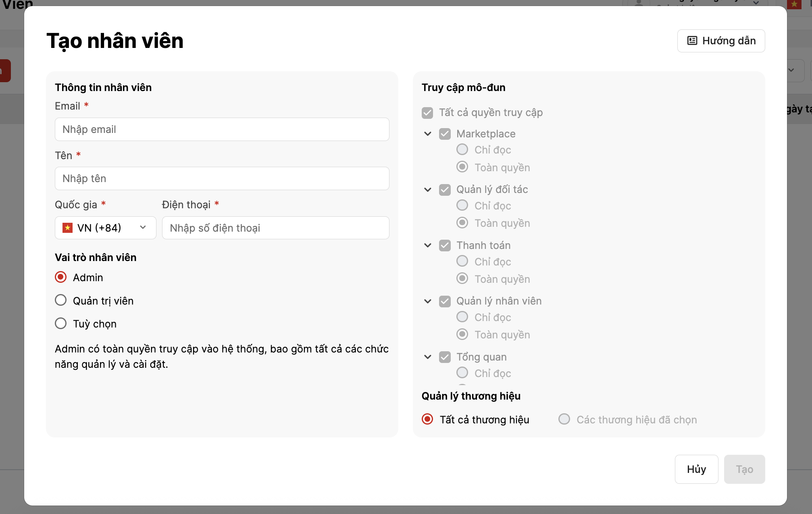Viewport: 812px width, 514px height.
Task: Collapse the Tổng quan module chevron
Action: [x=428, y=357]
